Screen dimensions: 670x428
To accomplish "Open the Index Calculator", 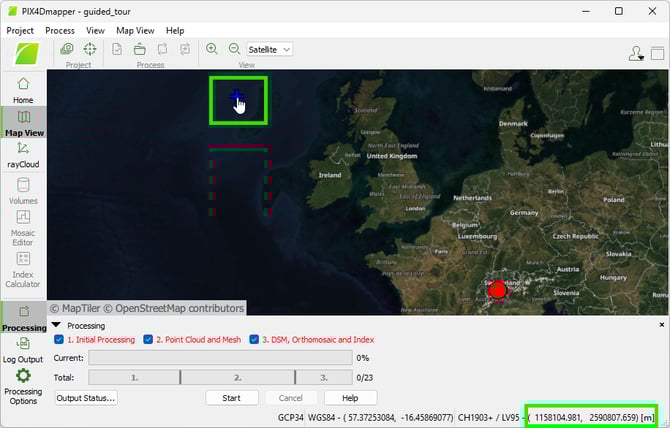I will click(x=23, y=270).
